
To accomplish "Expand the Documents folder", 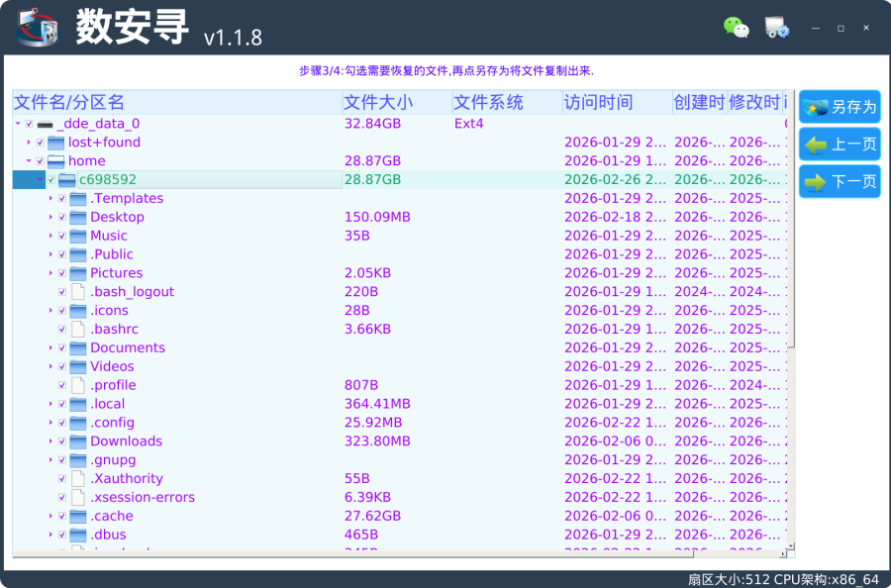I will [x=50, y=347].
